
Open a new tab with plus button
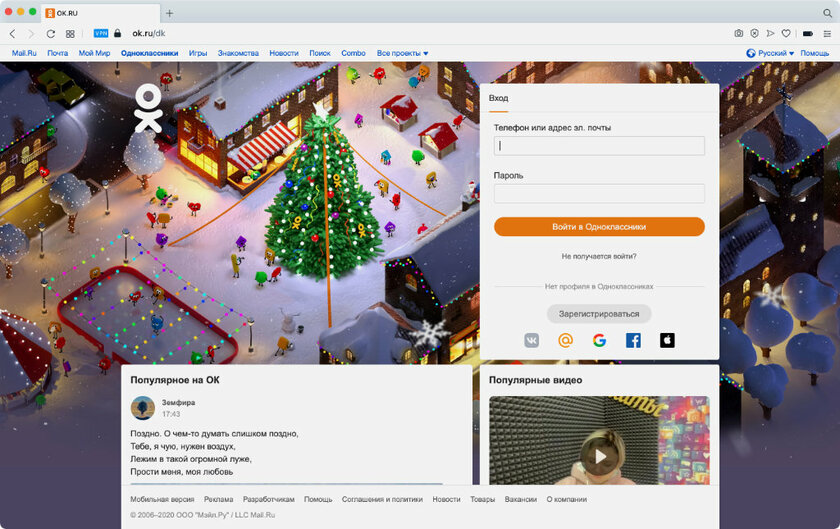169,13
